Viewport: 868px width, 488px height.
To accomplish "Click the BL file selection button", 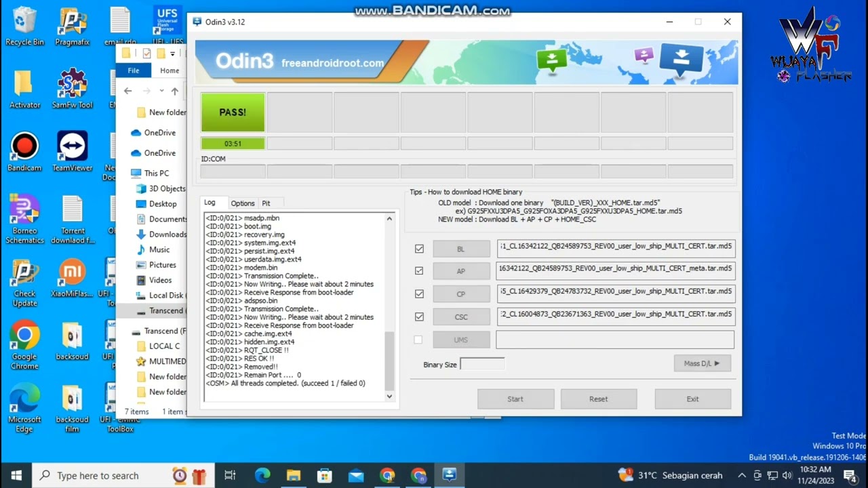I will (461, 249).
